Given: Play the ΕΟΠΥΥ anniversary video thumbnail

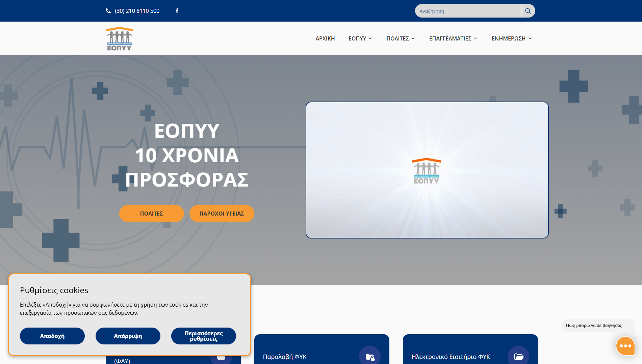Looking at the screenshot, I should 427,170.
